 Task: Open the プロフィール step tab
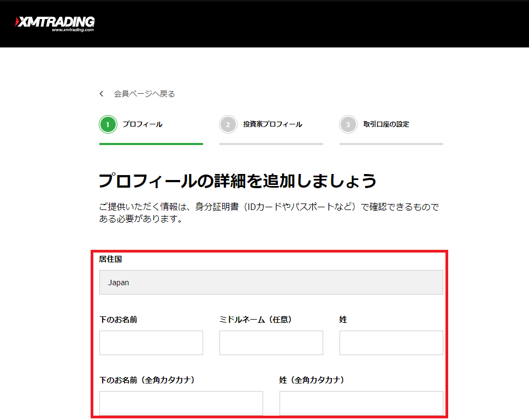tap(142, 124)
